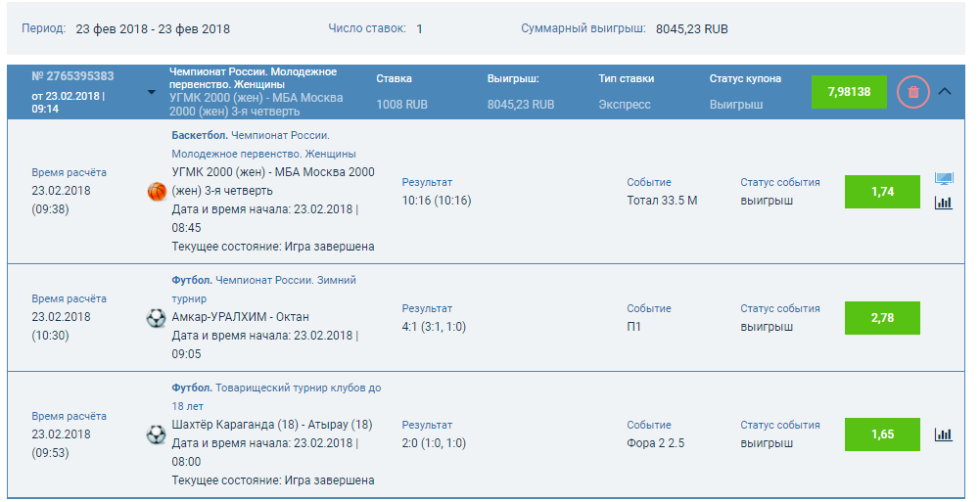The width and height of the screenshot is (980, 502).
Task: Click winnings 8045,23 RUB in coupon header
Action: [521, 105]
